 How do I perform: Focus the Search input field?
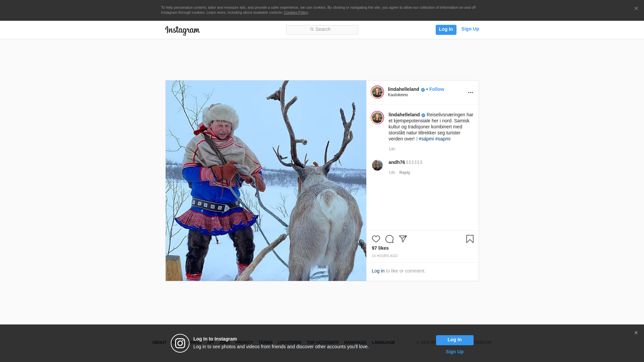click(322, 29)
